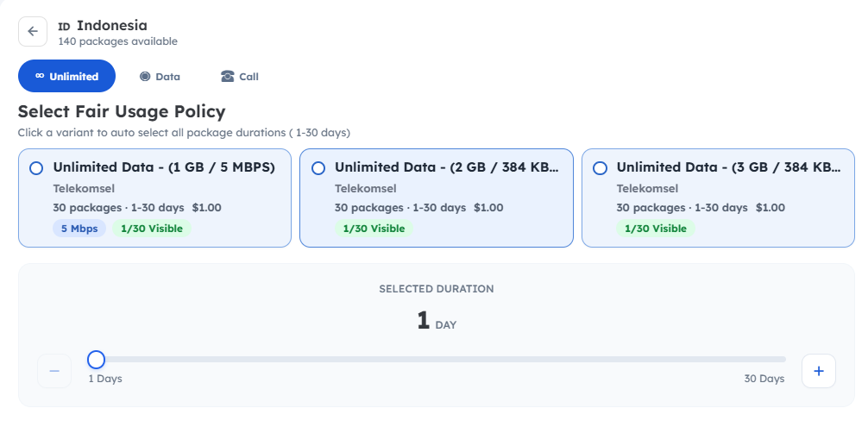The image size is (868, 427).
Task: Decrease duration with the minus button
Action: [x=54, y=371]
